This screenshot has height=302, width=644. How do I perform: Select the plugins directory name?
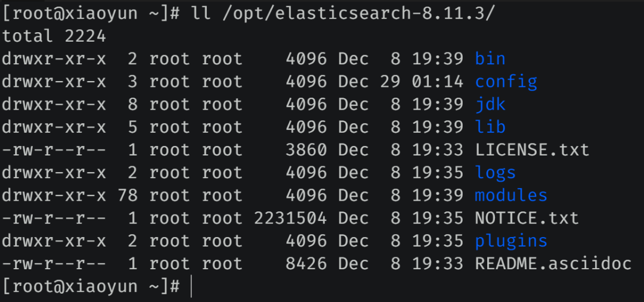click(x=511, y=241)
